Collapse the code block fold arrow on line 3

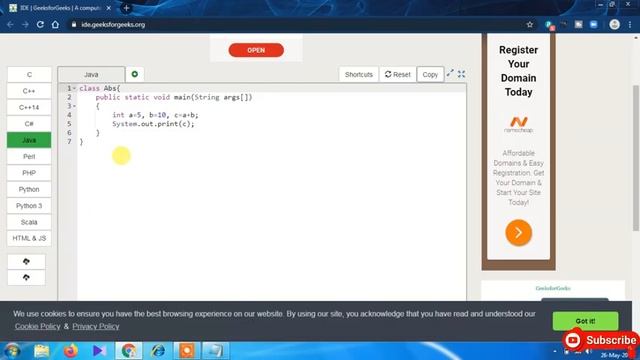(x=75, y=106)
